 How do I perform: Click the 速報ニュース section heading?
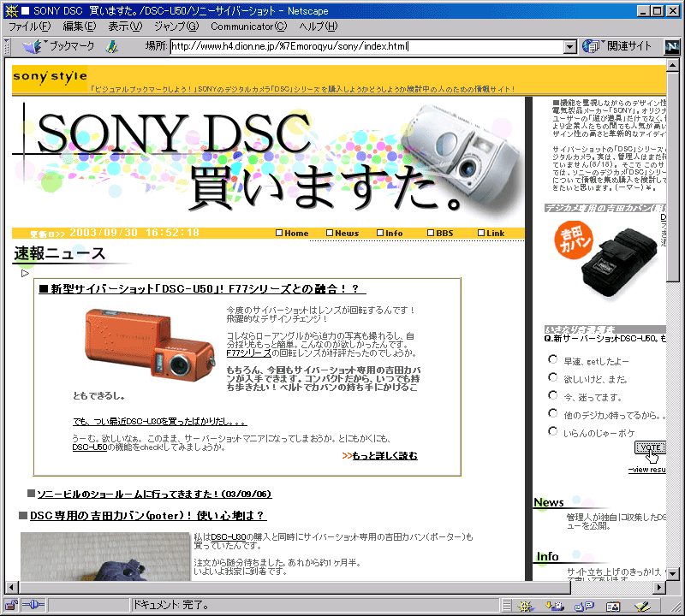point(60,253)
